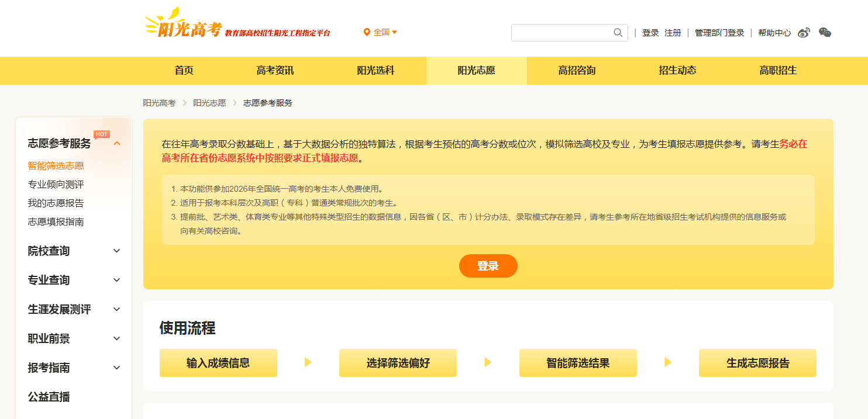Open the Weibo icon link

click(804, 33)
